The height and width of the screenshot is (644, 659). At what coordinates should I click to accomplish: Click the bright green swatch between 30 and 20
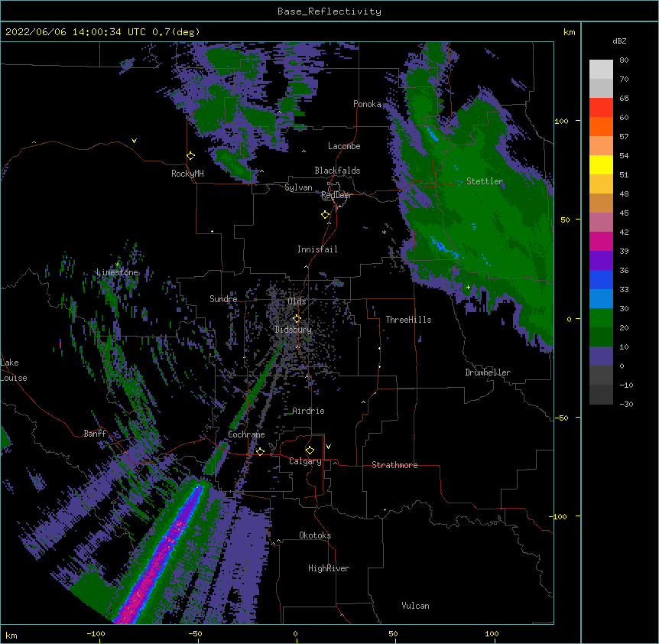point(601,318)
